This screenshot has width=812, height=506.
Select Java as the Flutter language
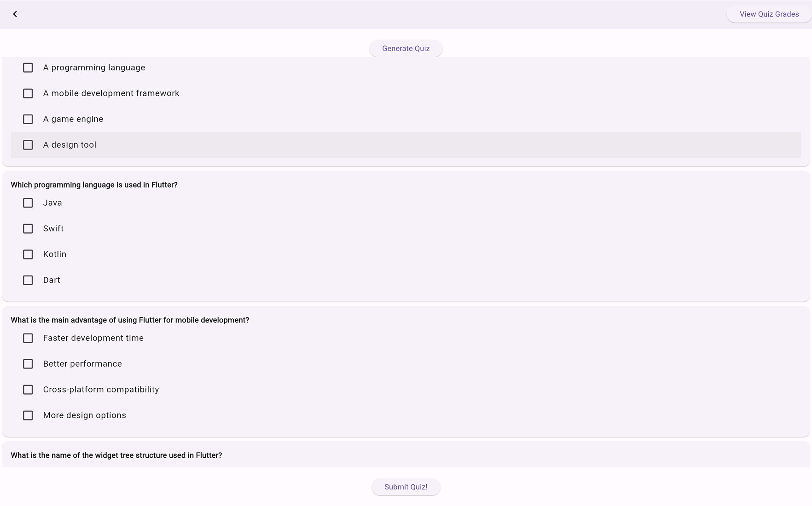click(28, 202)
